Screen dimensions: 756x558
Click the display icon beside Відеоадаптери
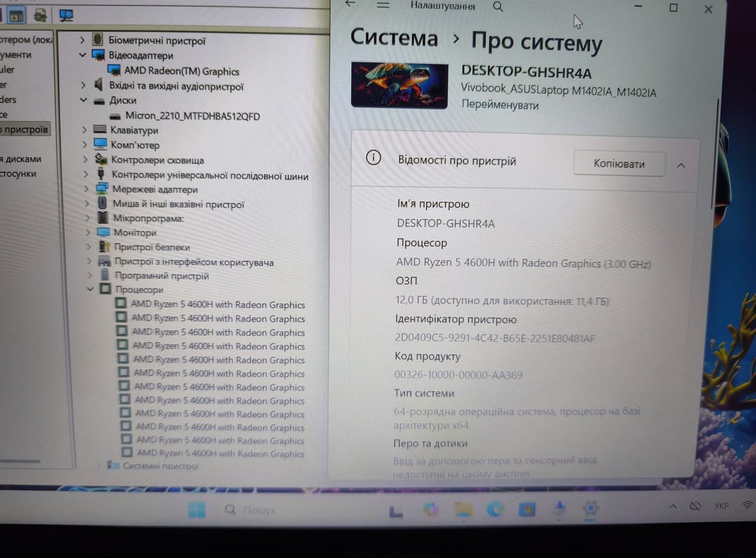(x=98, y=56)
